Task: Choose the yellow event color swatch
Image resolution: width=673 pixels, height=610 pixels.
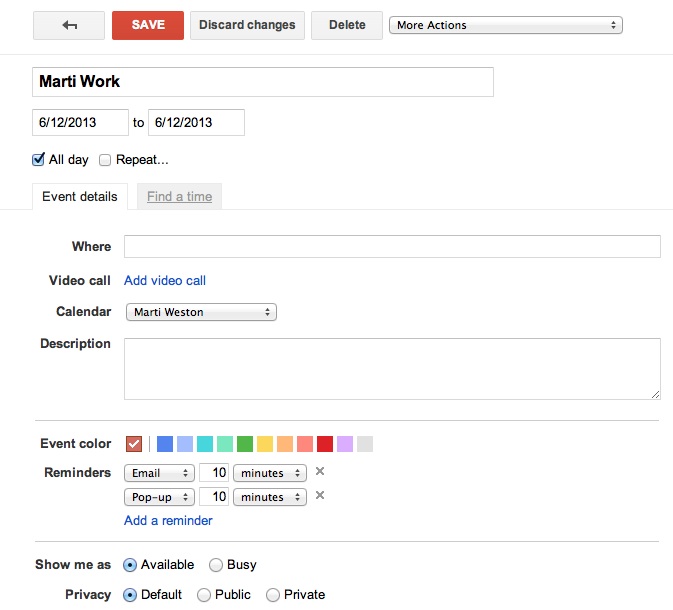Action: point(265,444)
